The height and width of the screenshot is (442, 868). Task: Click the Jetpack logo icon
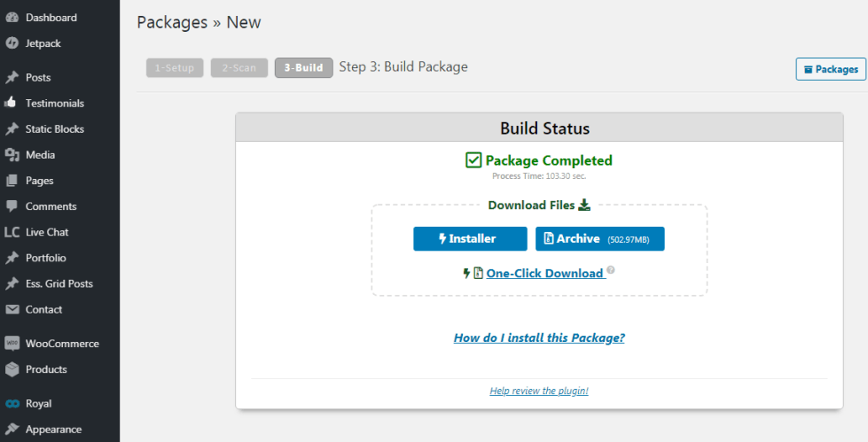coord(12,43)
